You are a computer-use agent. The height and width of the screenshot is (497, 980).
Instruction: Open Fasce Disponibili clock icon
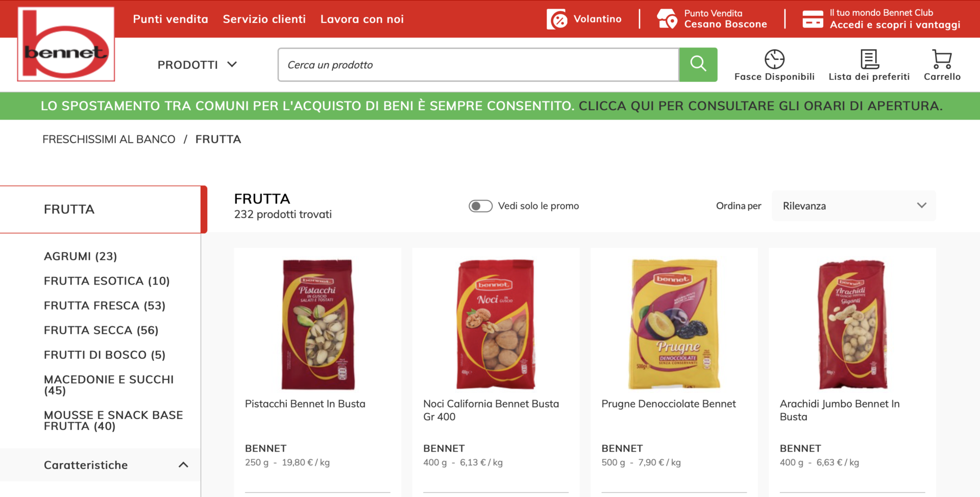[774, 59]
